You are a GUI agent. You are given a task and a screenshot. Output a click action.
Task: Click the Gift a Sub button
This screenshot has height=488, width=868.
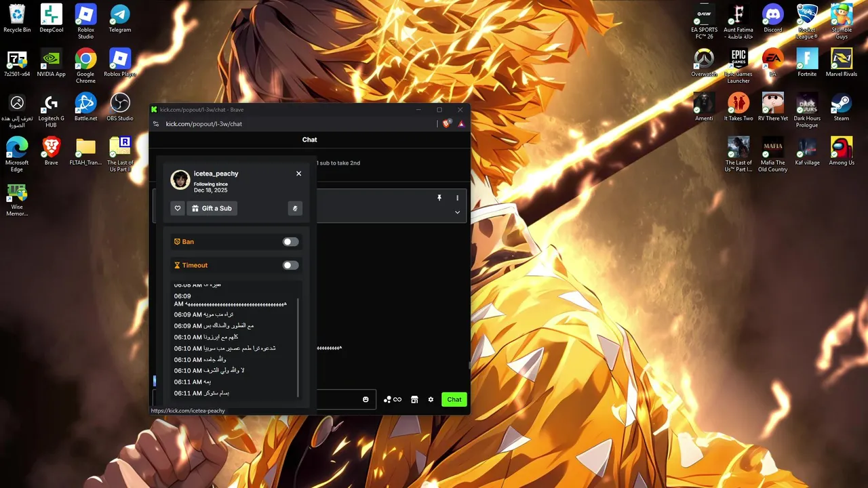[212, 209]
